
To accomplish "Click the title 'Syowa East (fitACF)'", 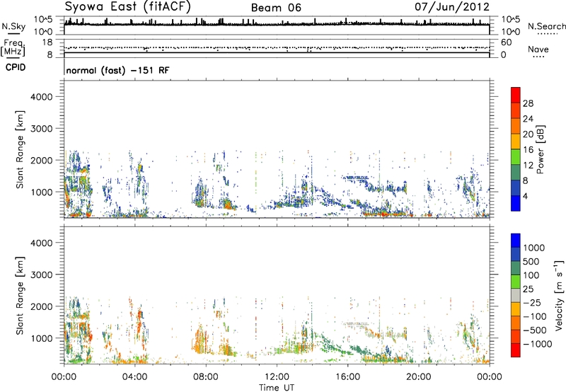I will point(128,6).
